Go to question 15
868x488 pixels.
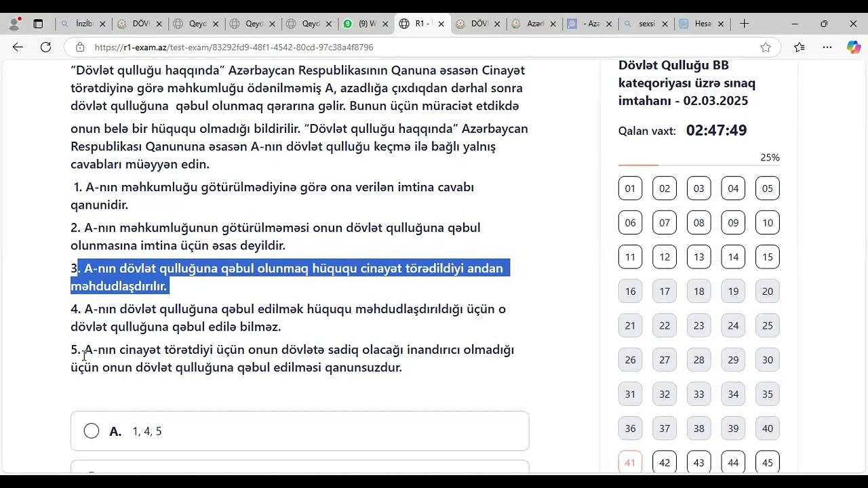click(767, 257)
